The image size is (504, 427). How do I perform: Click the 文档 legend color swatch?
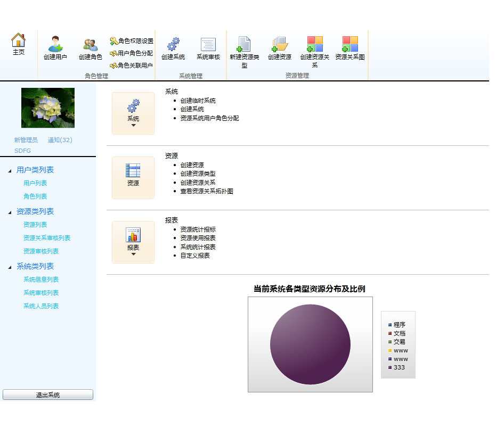(x=390, y=333)
